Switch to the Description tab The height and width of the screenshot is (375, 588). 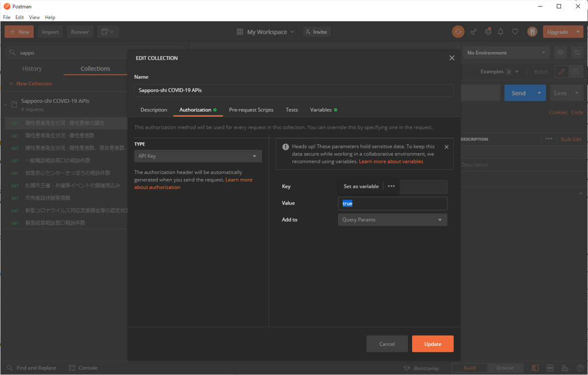pyautogui.click(x=154, y=110)
